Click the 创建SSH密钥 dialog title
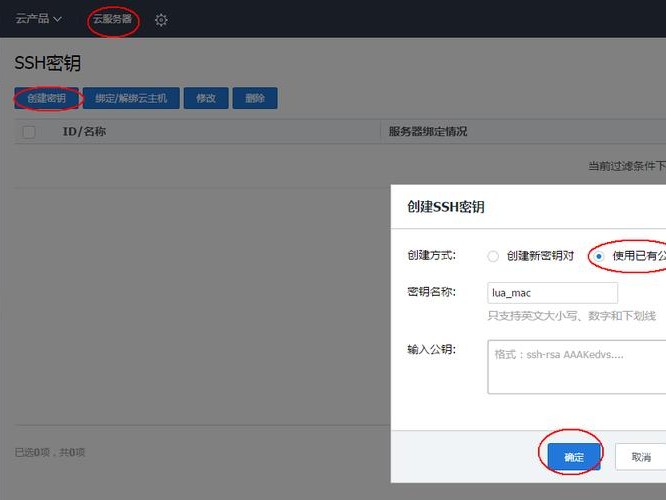 [x=446, y=207]
